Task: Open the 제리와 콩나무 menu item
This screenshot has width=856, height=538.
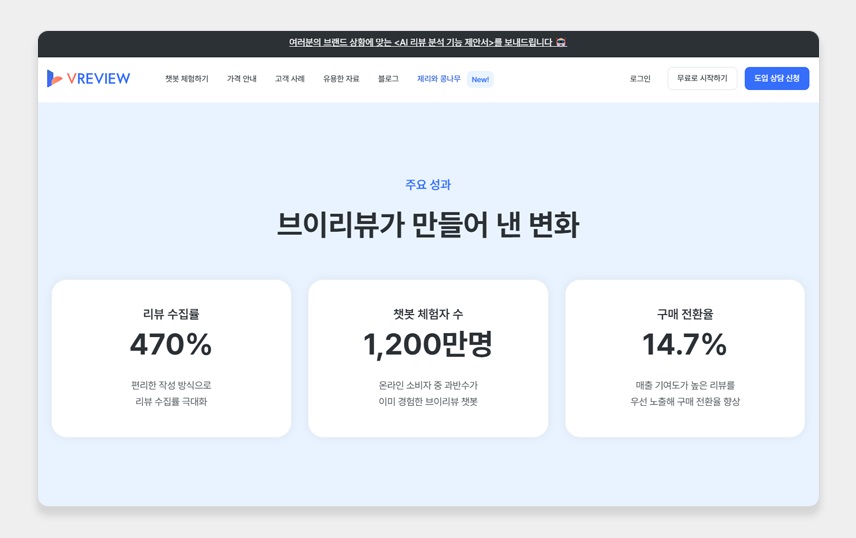Action: point(438,79)
